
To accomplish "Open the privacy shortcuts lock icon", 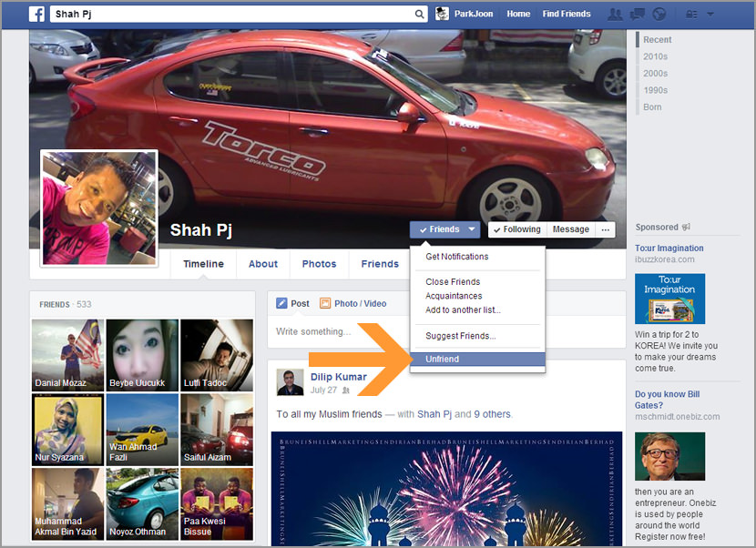I will pyautogui.click(x=690, y=14).
